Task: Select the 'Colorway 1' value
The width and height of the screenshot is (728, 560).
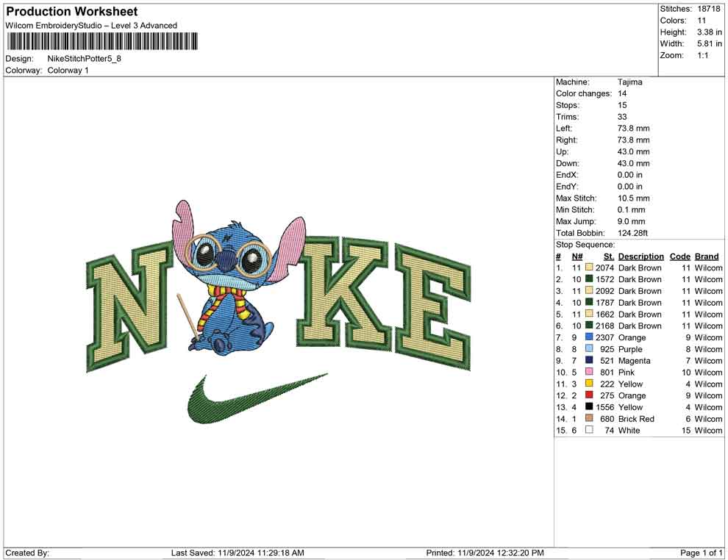Action: (68, 71)
